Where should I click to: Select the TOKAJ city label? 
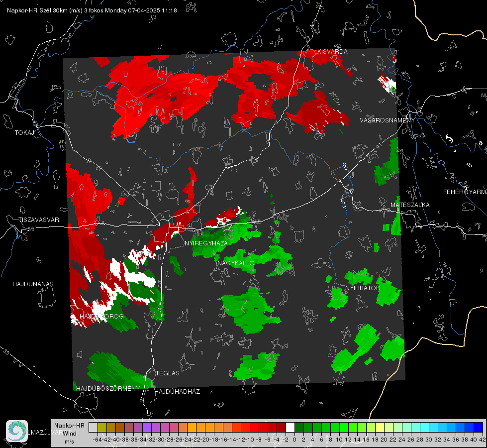tap(24, 133)
